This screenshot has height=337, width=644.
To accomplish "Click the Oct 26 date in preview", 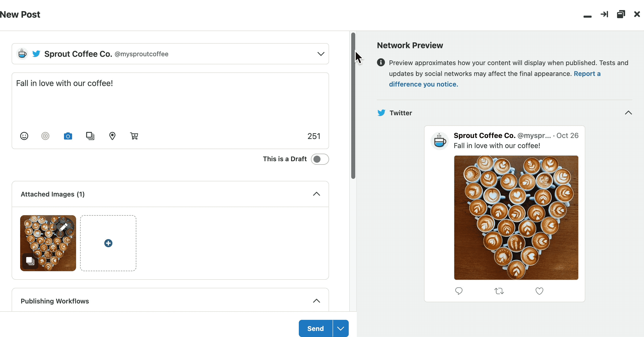I will [567, 135].
